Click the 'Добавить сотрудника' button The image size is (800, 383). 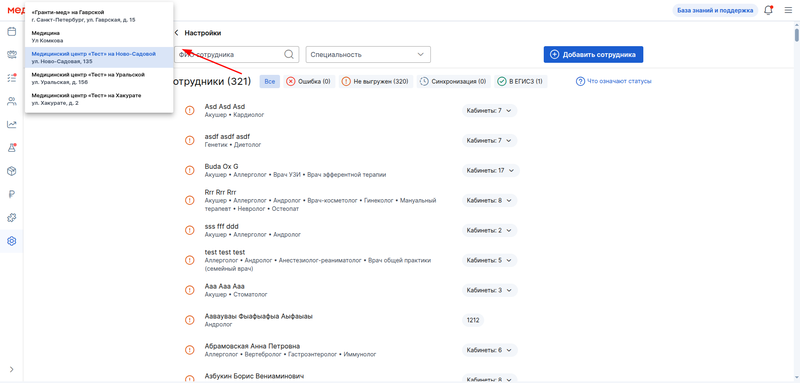click(593, 55)
